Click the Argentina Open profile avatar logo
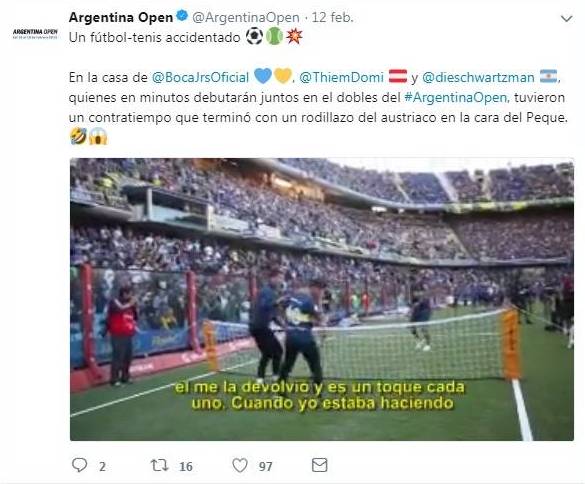The height and width of the screenshot is (484, 585). (35, 34)
